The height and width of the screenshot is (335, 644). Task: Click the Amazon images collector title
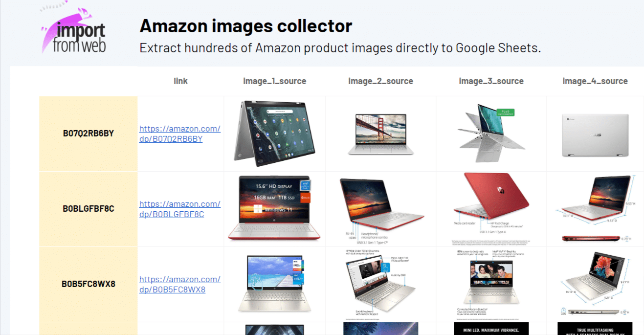coord(246,26)
